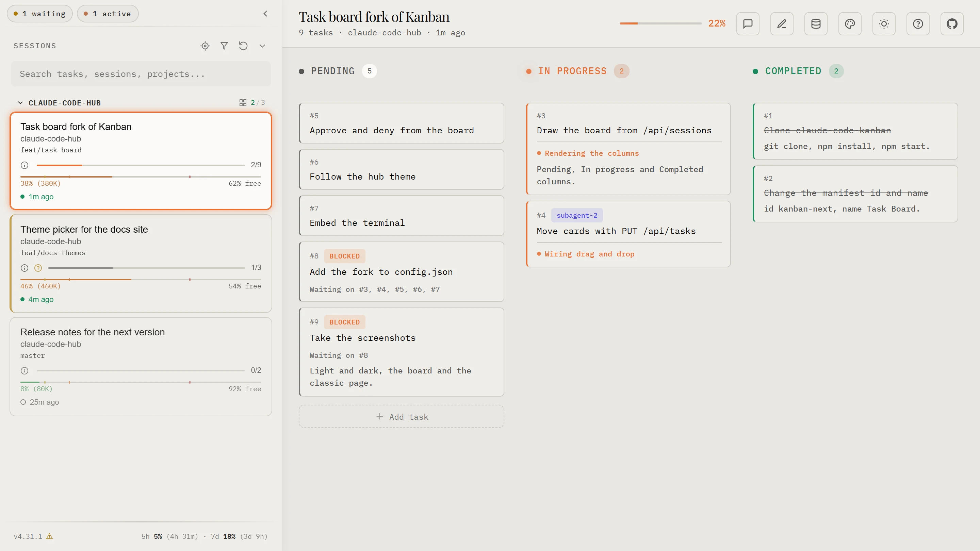Open the GitHub repository icon
The image size is (980, 551).
pyautogui.click(x=952, y=23)
